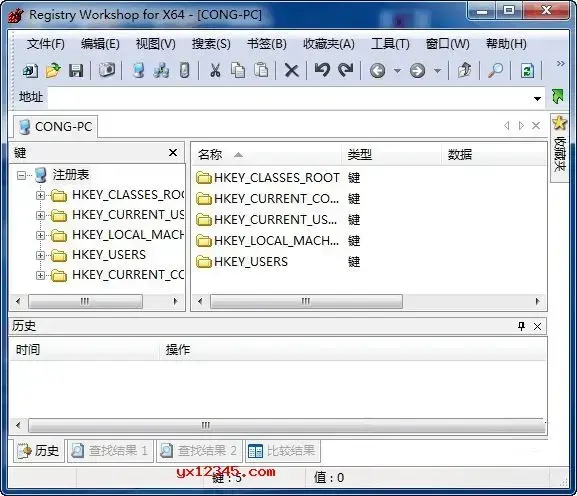Click the new registry window toolbar icon
The width and height of the screenshot is (577, 496).
coord(30,70)
